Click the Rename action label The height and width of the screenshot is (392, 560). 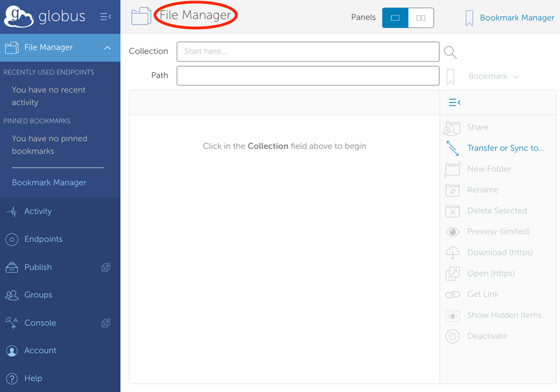coord(483,190)
